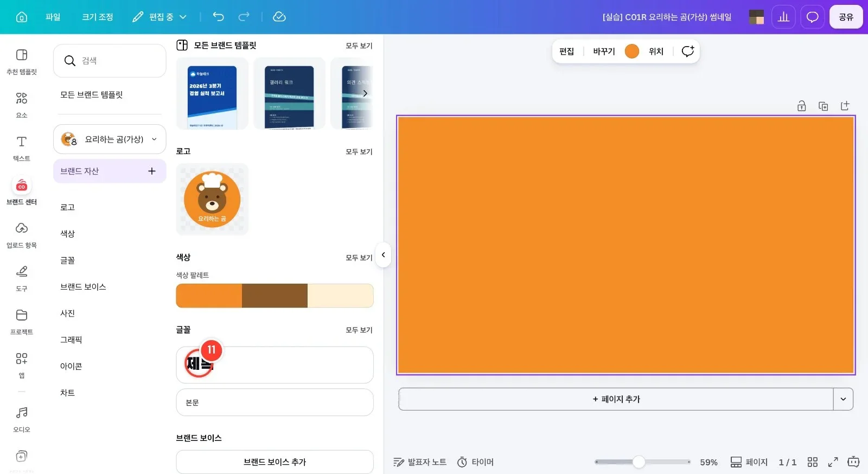Add a brand asset with the plus icon

pos(152,171)
